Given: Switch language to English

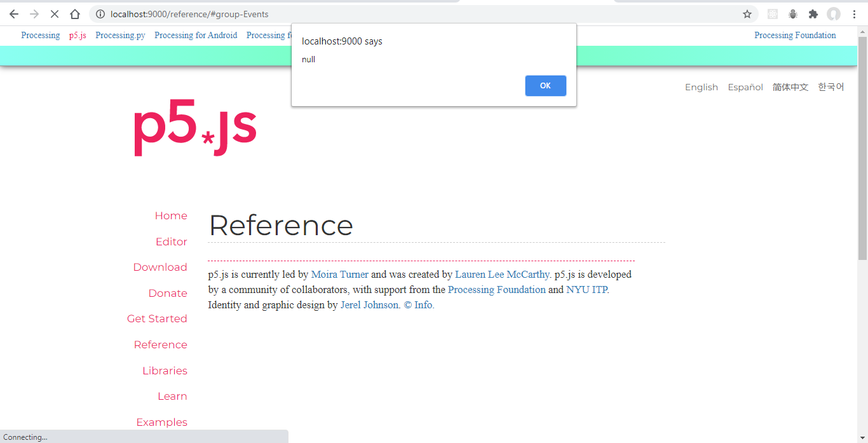Looking at the screenshot, I should click(702, 87).
